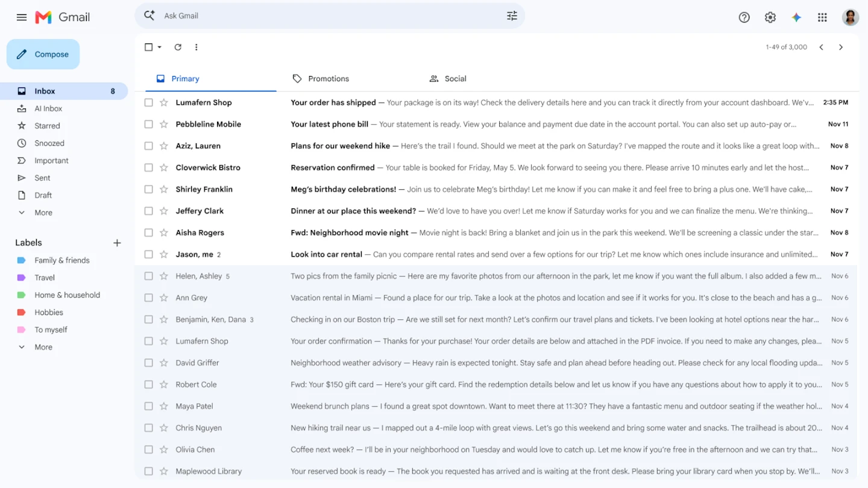Star the Pebbleline Mobile phone bill email
Image resolution: width=868 pixels, height=488 pixels.
pos(163,124)
